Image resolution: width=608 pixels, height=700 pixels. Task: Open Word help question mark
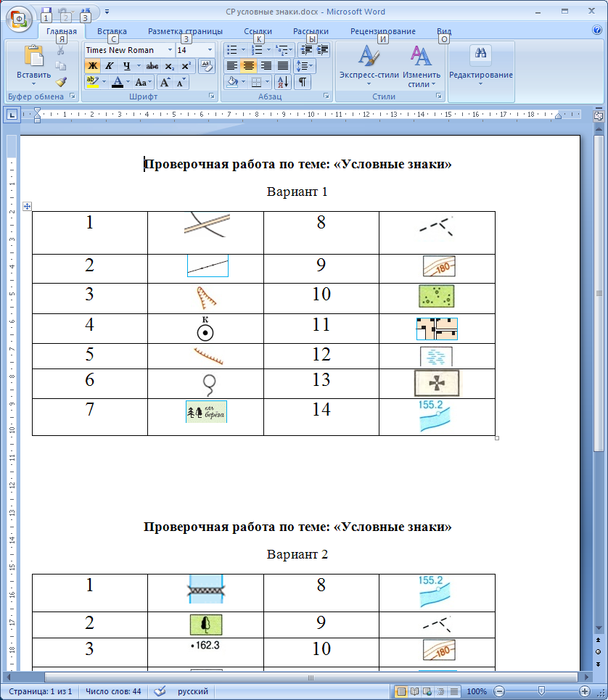597,30
